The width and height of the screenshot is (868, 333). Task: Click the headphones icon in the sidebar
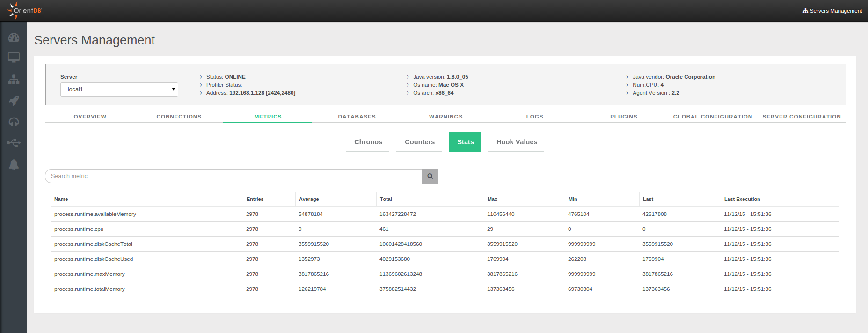[14, 122]
